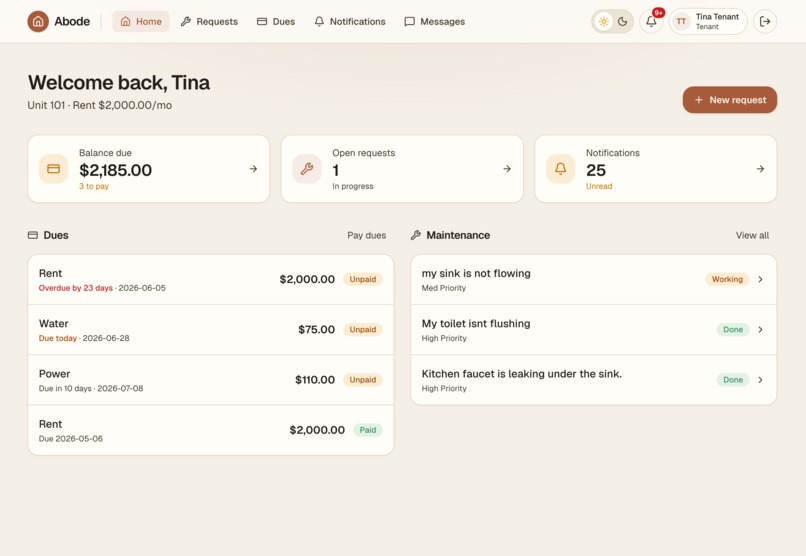Click the Paid badge on Rent
Screen dimensions: 806x556
point(368,430)
